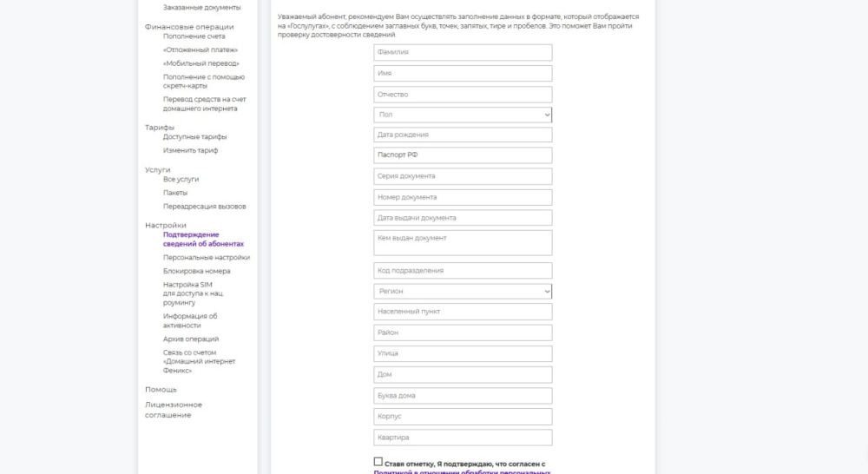868x474 pixels.
Task: Expand the Регион region dropdown
Action: point(463,292)
